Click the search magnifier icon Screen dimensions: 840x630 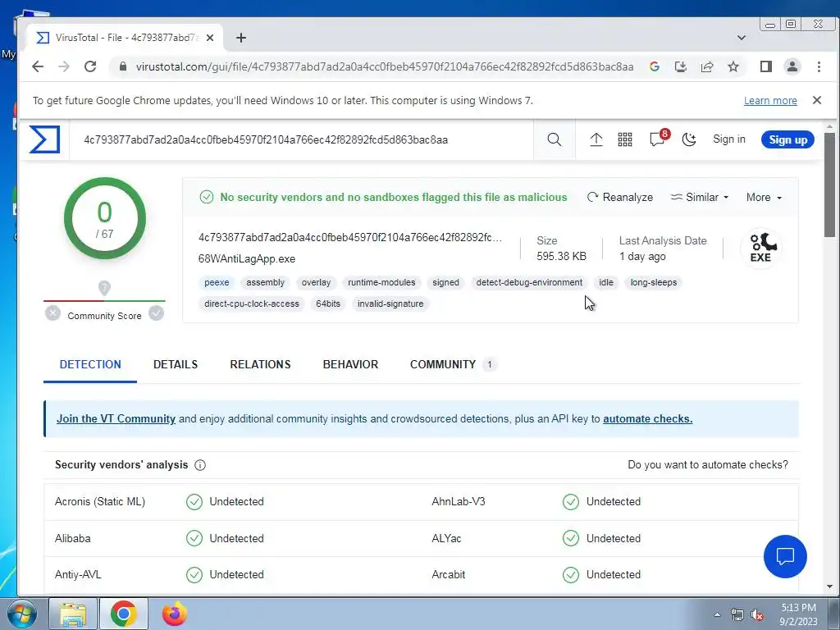(554, 139)
